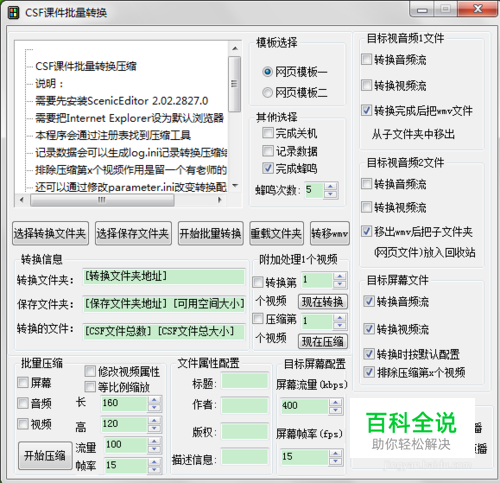Click vertical scrollbar up arrow in description tree
Image resolution: width=500 pixels, height=483 pixels.
[x=235, y=48]
